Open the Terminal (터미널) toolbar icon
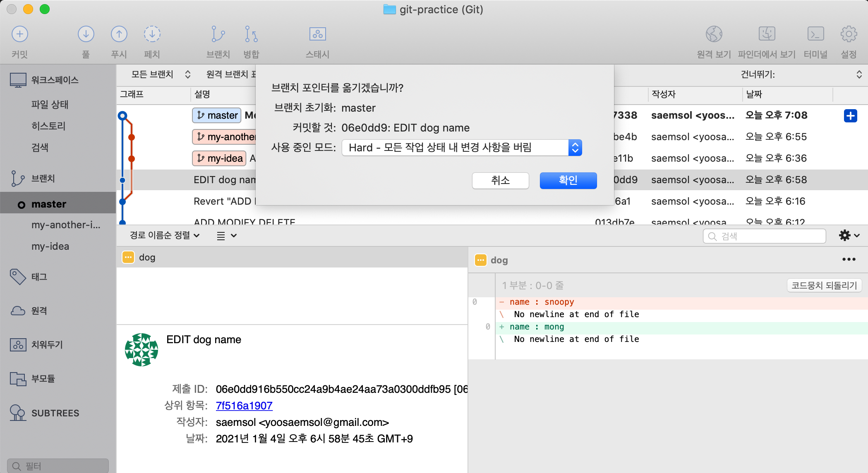The image size is (868, 473). coord(815,34)
